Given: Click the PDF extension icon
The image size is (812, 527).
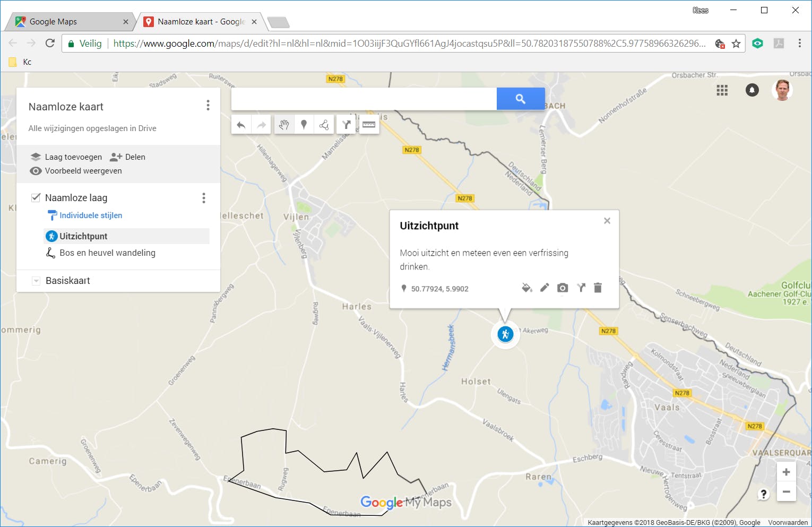Looking at the screenshot, I should pos(779,44).
